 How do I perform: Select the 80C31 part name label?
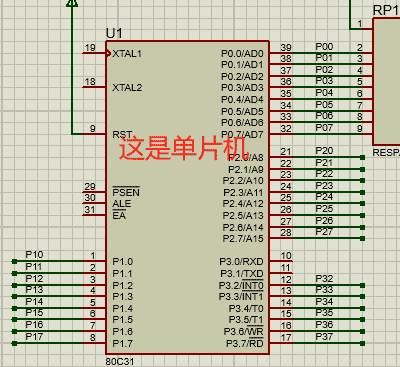click(x=120, y=361)
